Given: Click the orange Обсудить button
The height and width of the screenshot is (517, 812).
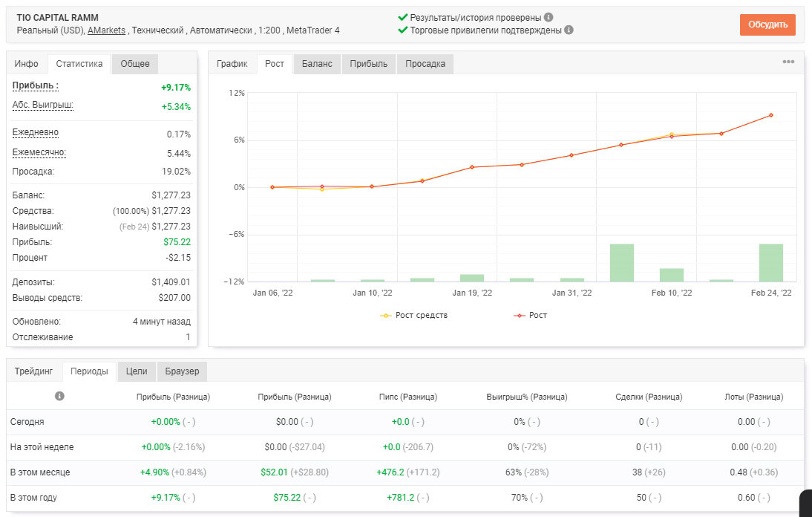Looking at the screenshot, I should coord(767,25).
